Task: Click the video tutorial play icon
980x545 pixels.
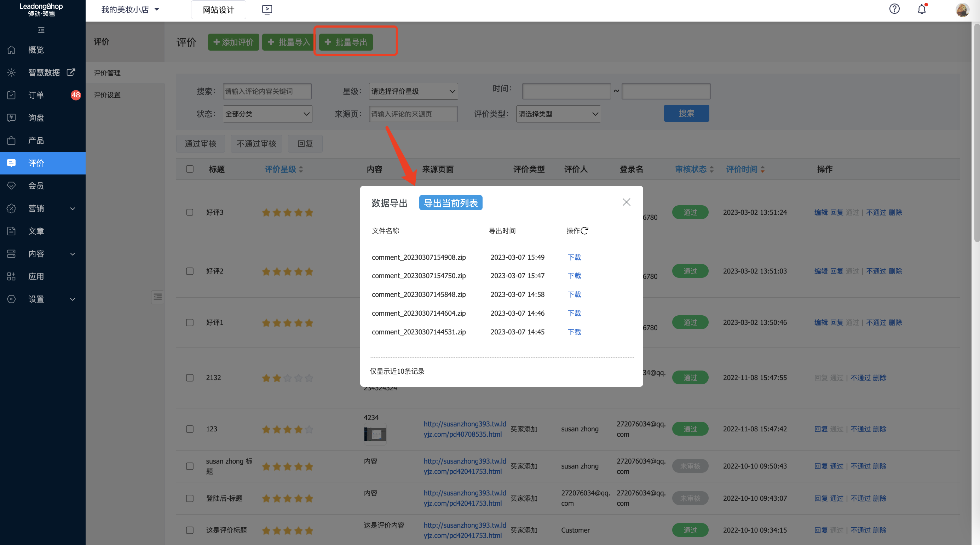Action: point(267,10)
